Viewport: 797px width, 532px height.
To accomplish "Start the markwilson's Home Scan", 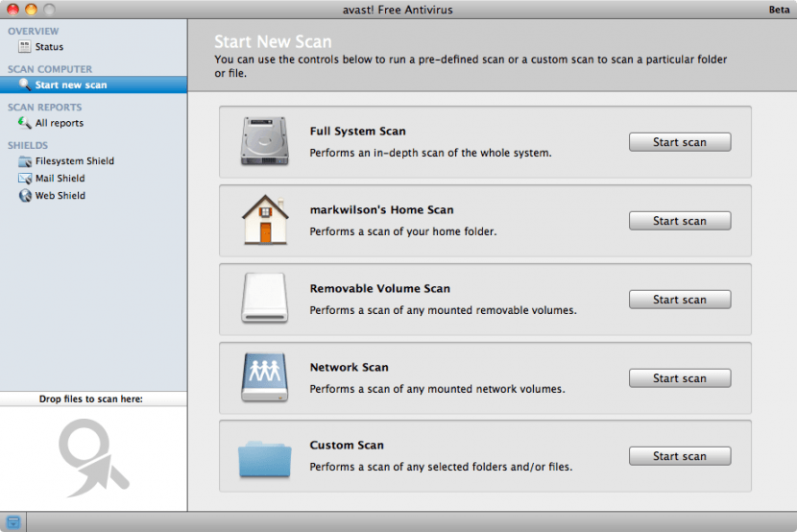I will click(680, 221).
